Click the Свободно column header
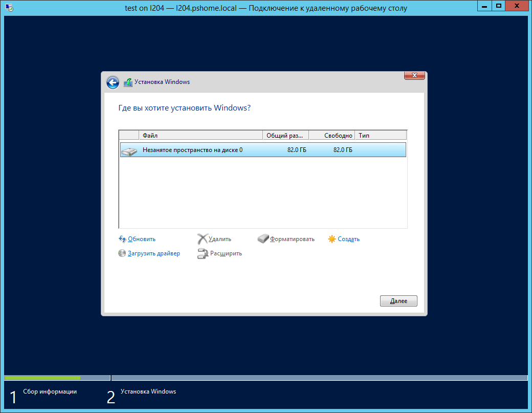The height and width of the screenshot is (413, 532). click(x=331, y=136)
